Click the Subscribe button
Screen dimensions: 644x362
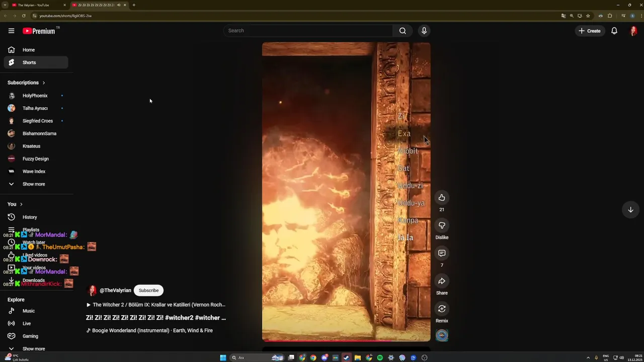tap(148, 290)
